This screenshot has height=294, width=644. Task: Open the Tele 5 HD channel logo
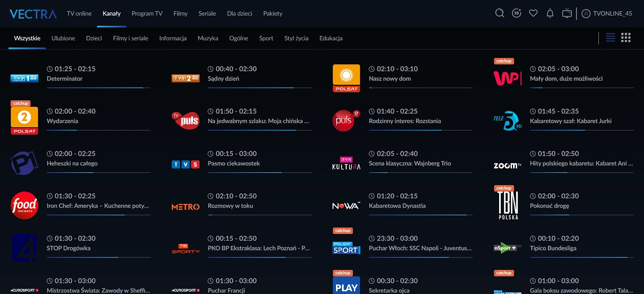point(507,121)
